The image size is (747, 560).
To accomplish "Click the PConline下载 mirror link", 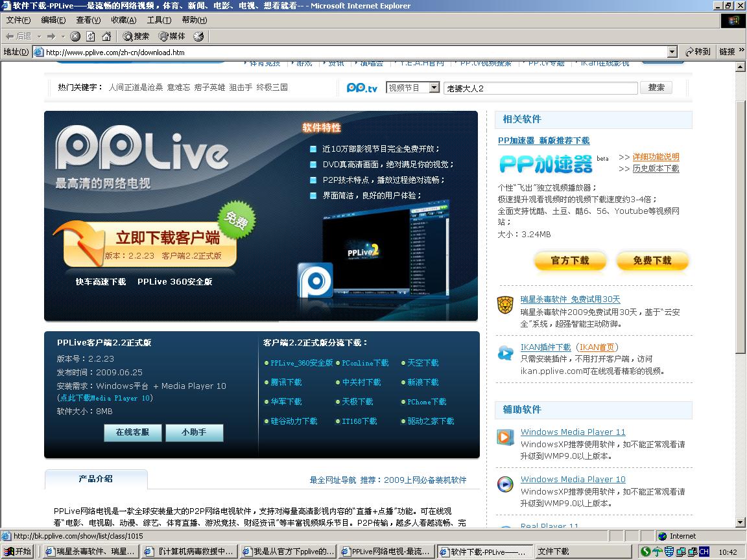I will pyautogui.click(x=365, y=363).
